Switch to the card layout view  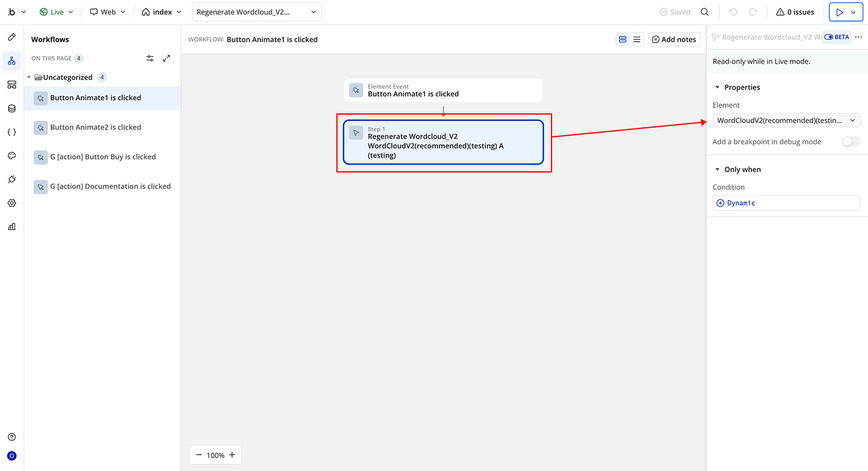[623, 40]
